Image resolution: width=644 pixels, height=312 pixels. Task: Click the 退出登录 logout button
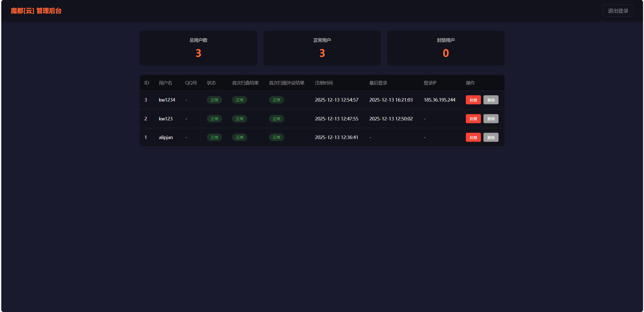point(618,11)
